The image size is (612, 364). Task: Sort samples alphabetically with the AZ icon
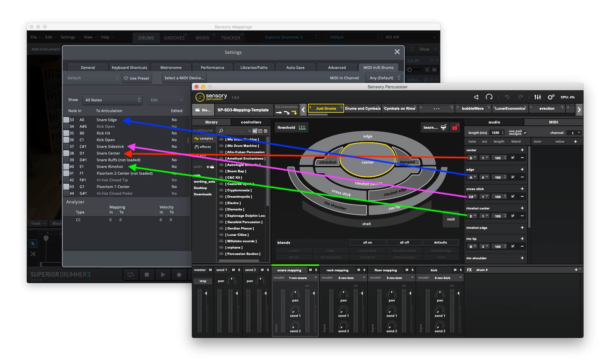(x=255, y=131)
